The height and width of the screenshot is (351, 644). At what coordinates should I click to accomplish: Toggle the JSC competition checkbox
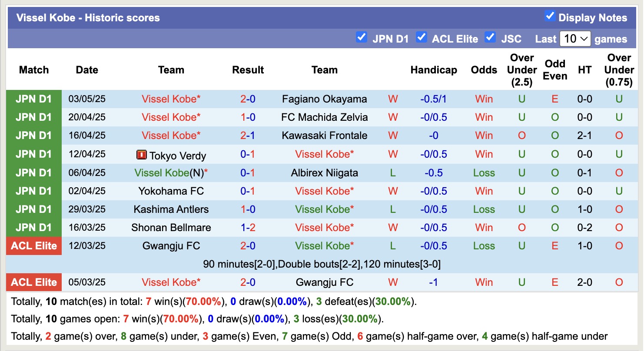coord(490,37)
